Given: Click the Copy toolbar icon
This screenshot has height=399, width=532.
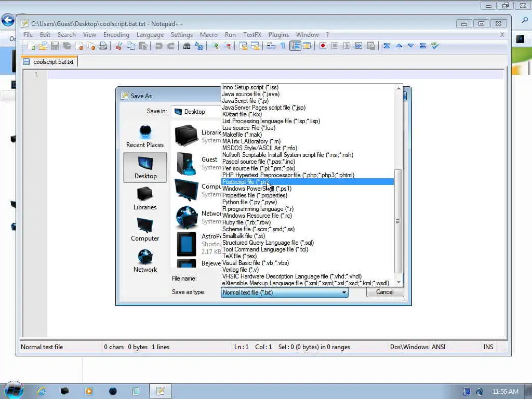Looking at the screenshot, I should [x=130, y=46].
